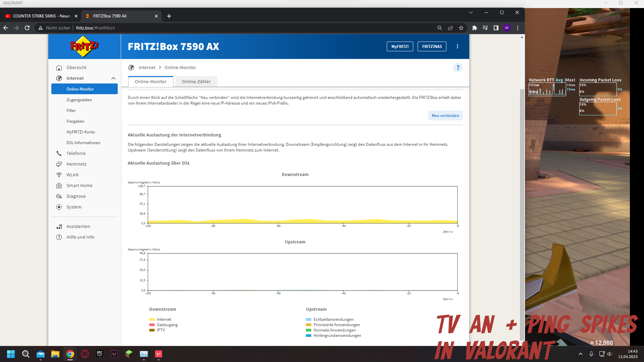Open the Chrome tab search dropdown arrow
The height and width of the screenshot is (362, 644).
(x=471, y=13)
